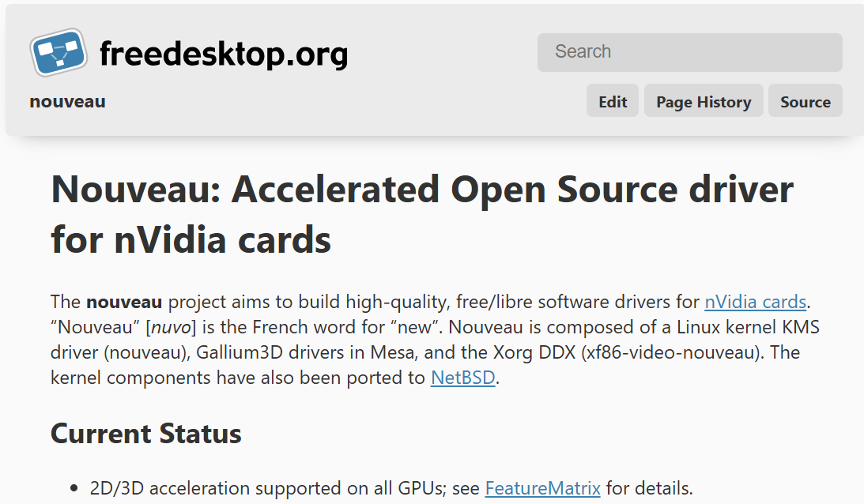Click the main Nouveau page heading
Screen dimensions: 864x504
click(x=422, y=214)
